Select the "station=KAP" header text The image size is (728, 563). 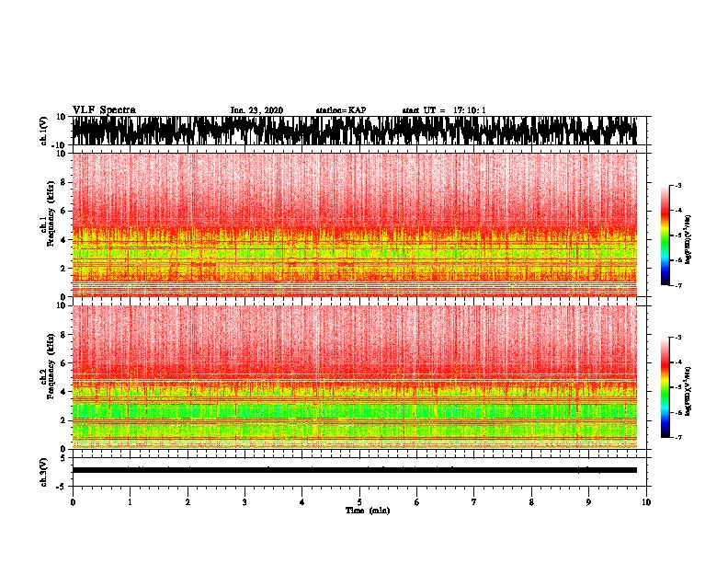tap(341, 110)
